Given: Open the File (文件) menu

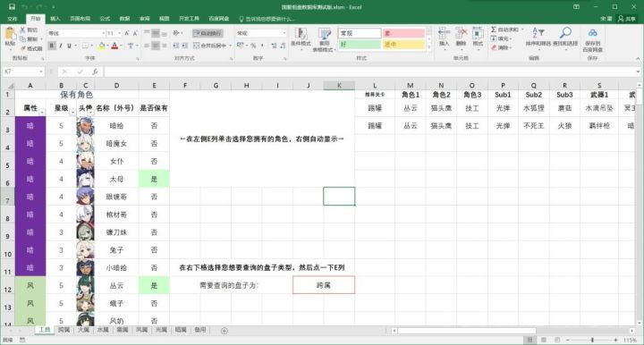Looking at the screenshot, I should pos(13,19).
